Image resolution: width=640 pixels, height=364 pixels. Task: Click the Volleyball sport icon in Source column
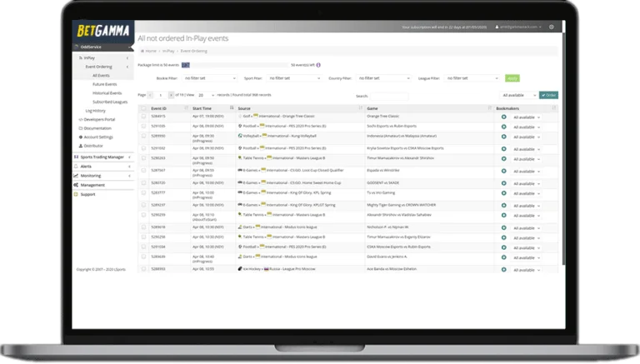(240, 136)
